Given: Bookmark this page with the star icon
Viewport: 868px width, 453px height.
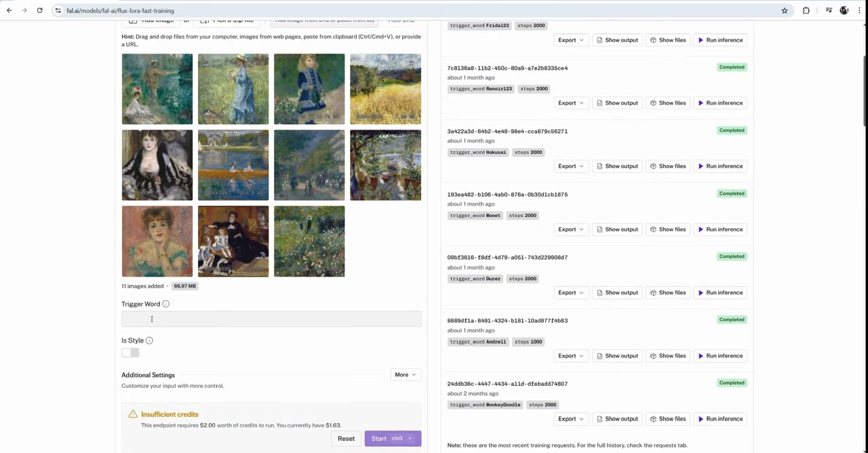Looking at the screenshot, I should coord(785,11).
